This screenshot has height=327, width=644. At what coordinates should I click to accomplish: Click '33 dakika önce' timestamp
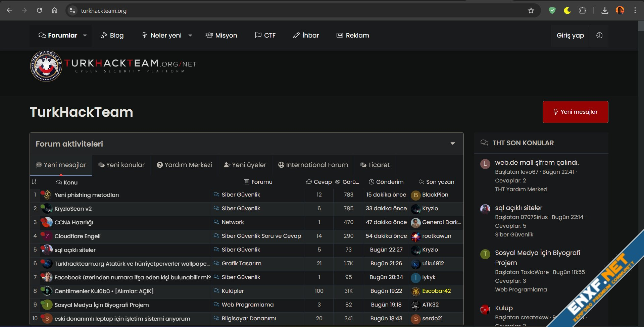tap(386, 208)
